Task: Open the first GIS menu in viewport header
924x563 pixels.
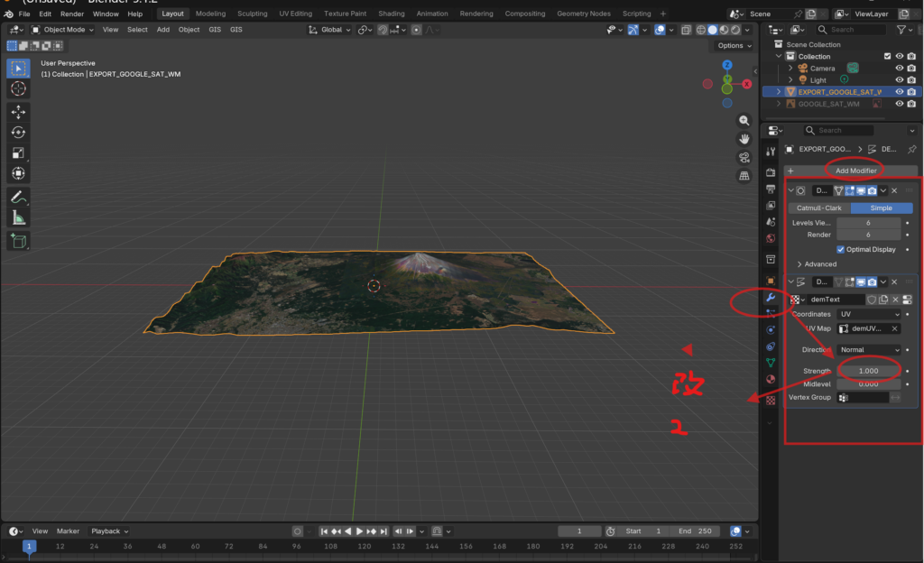Action: click(x=215, y=30)
